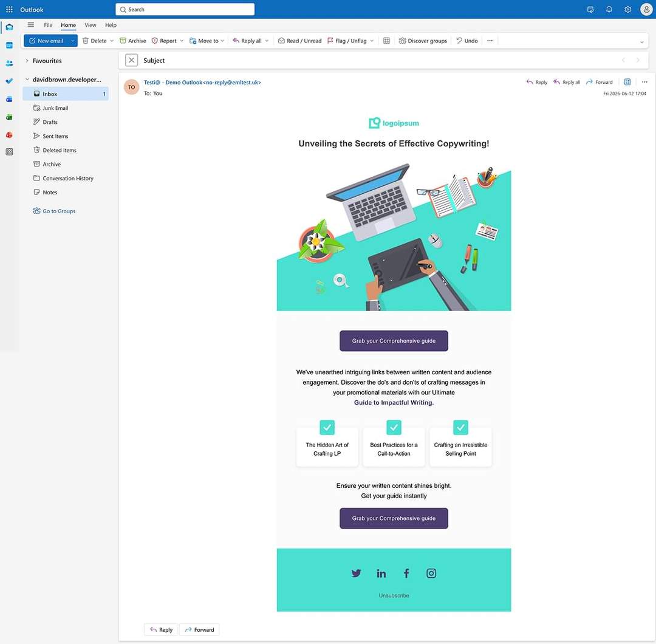Viewport: 656px width, 644px height.
Task: Click Flag / Unflag in the toolbar
Action: pos(347,41)
